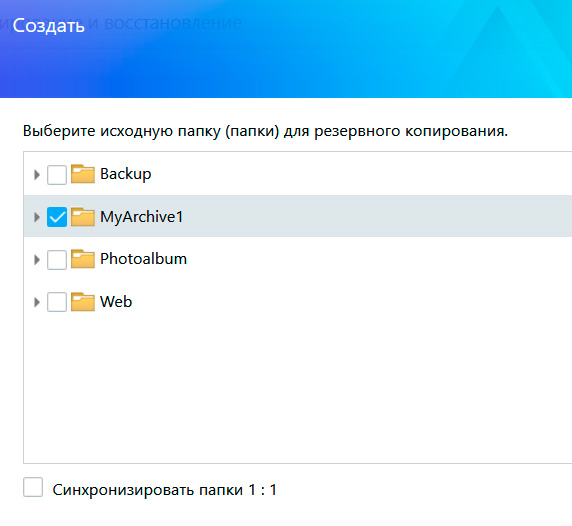572x526 pixels.
Task: Select the Photoalbum folder label
Action: point(143,259)
